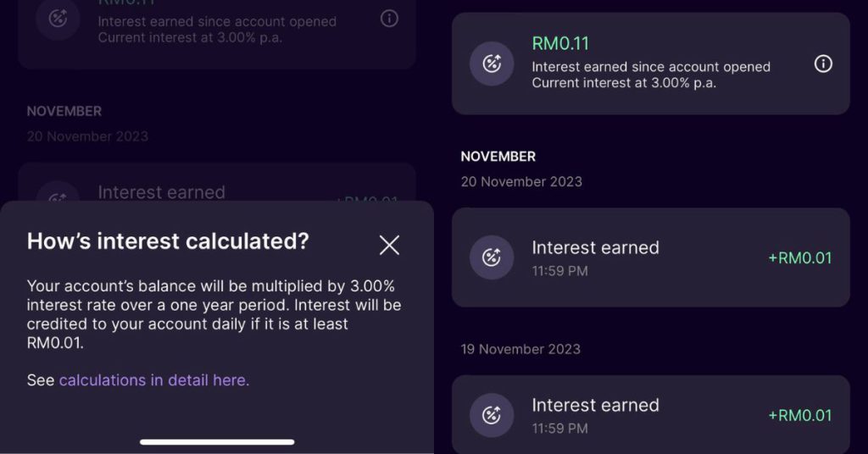Tap the dimmed info icon behind the popup
Viewport: 868px width, 454px height.
(x=389, y=19)
